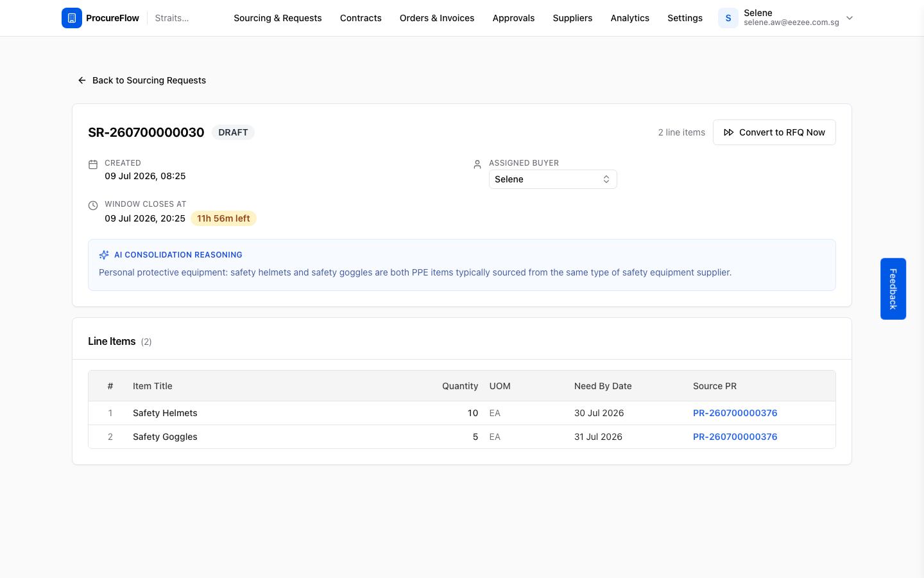
Task: Click quantity 5 for Safety Goggles
Action: coord(475,437)
